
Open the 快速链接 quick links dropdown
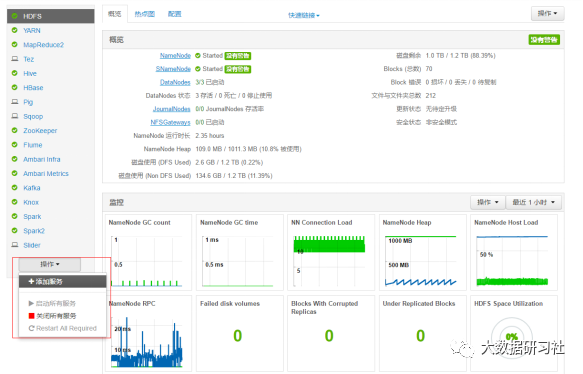point(304,15)
